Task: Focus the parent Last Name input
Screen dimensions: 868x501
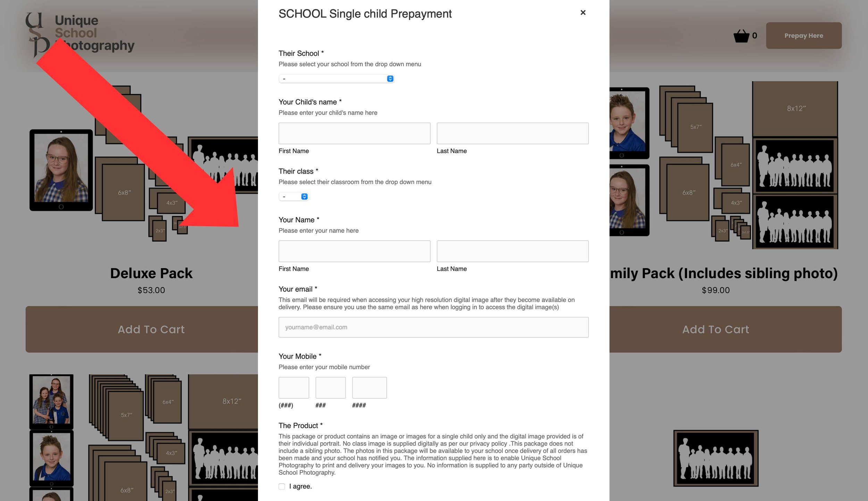Action: [512, 251]
